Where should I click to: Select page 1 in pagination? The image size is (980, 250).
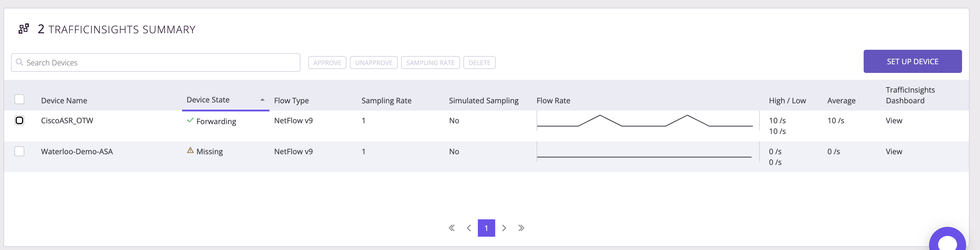click(x=486, y=228)
